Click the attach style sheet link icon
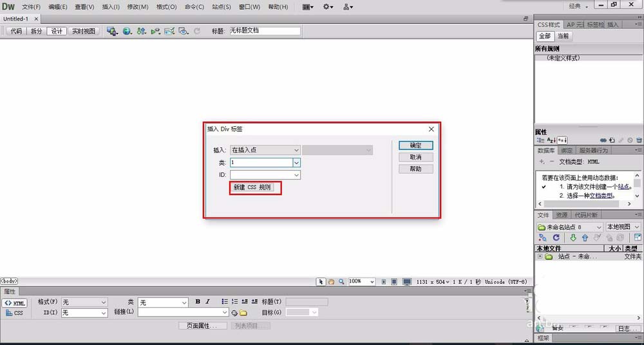 pyautogui.click(x=603, y=140)
